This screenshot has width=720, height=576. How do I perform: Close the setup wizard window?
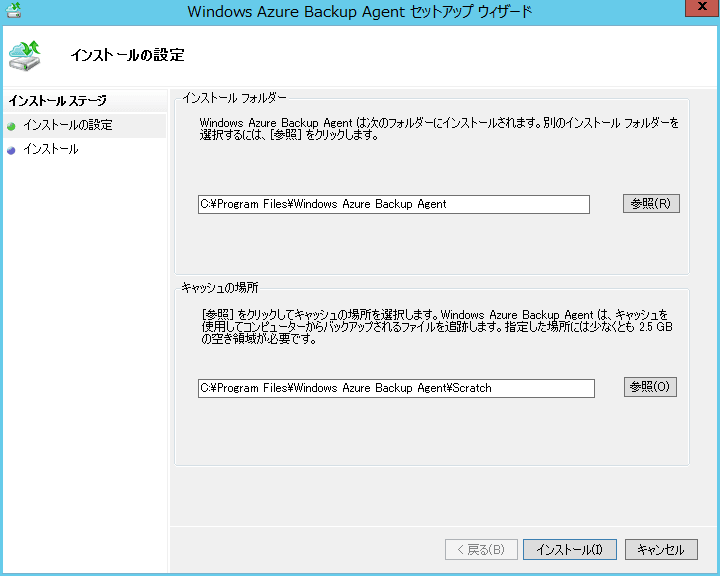[702, 8]
